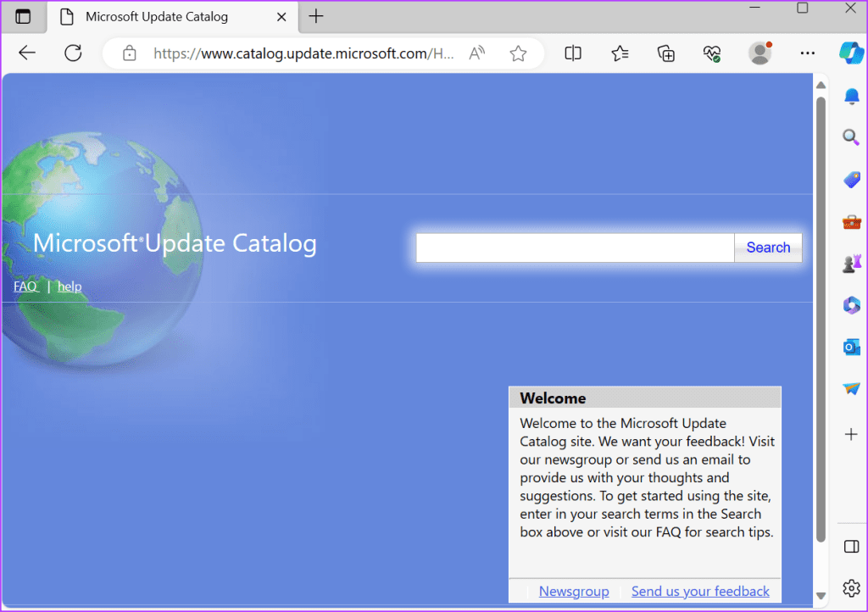Viewport: 868px width, 612px height.
Task: Visit the Newsgroup link
Action: 574,591
